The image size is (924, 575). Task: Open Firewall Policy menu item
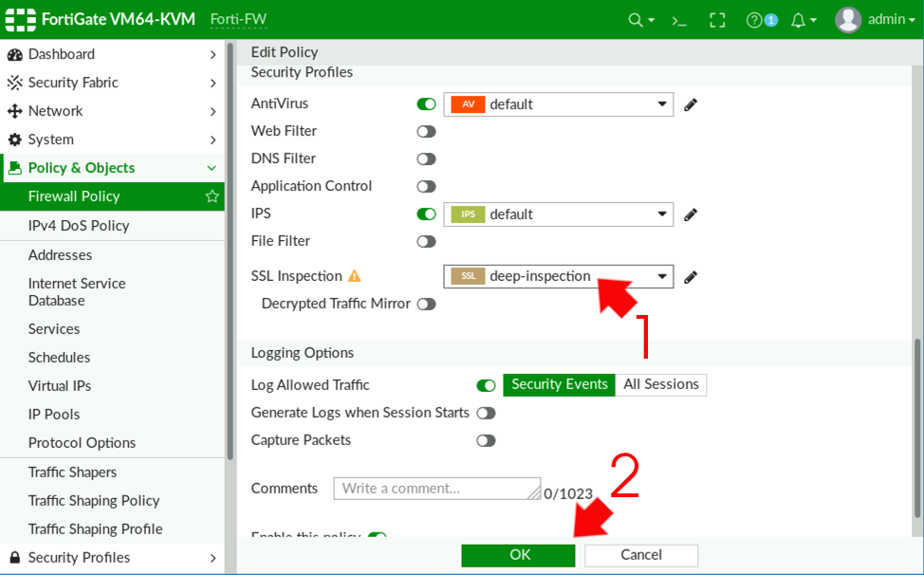[112, 196]
